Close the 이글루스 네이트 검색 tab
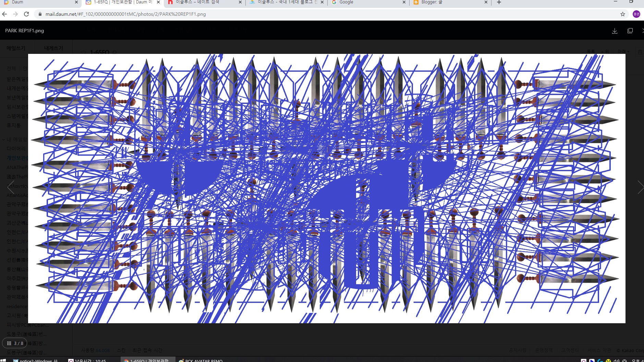Image resolution: width=644 pixels, height=362 pixels. [x=240, y=2]
